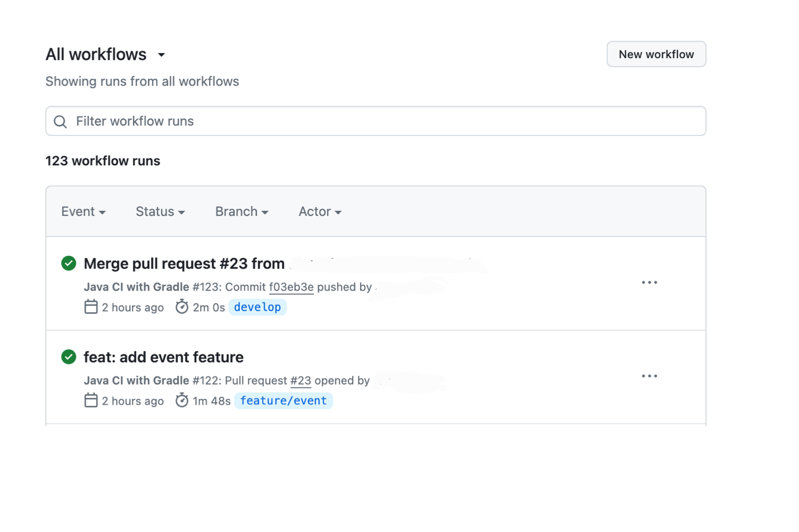Open the Merge pull request #23 run
Screen dimensions: 799x532
[x=184, y=264]
